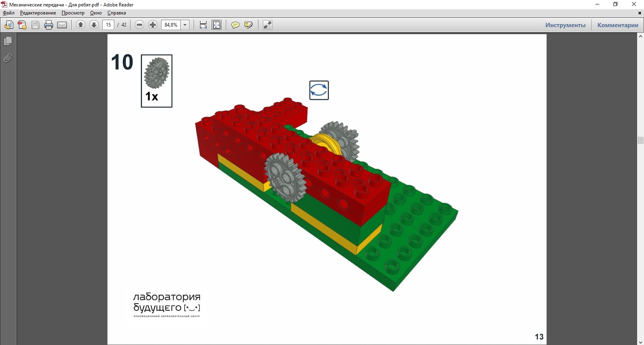
Task: Click the rotate icon on the page
Action: (319, 90)
